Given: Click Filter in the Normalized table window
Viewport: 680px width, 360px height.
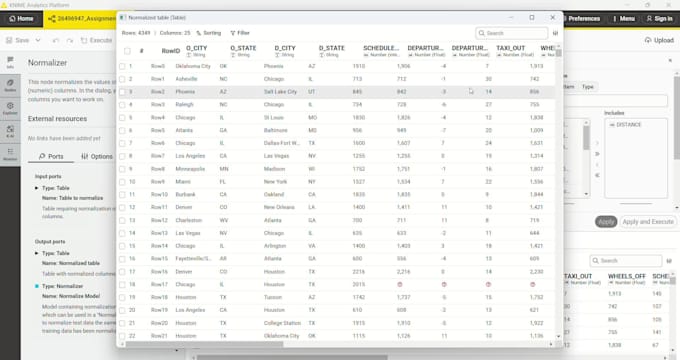Looking at the screenshot, I should click(x=240, y=33).
